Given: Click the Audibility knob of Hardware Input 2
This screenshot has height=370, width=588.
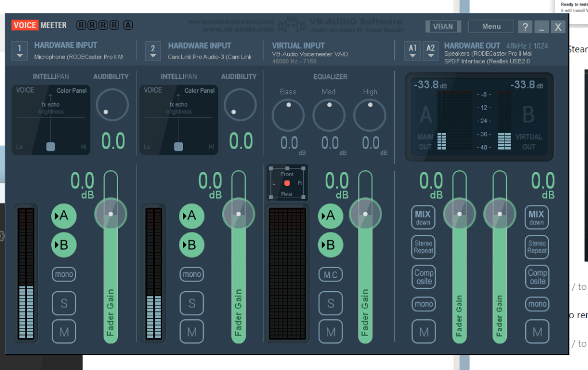Looking at the screenshot, I should [x=240, y=105].
